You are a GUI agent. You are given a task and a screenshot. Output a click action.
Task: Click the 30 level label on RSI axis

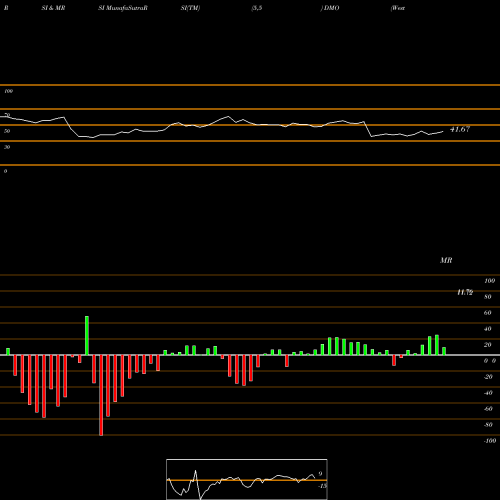[x=7, y=147]
